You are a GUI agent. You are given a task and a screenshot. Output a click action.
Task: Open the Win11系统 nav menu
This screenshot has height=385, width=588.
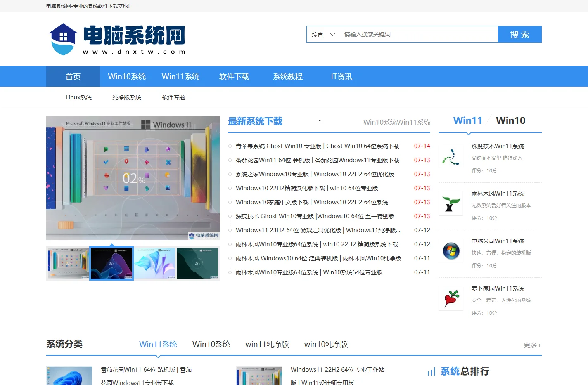click(x=180, y=76)
